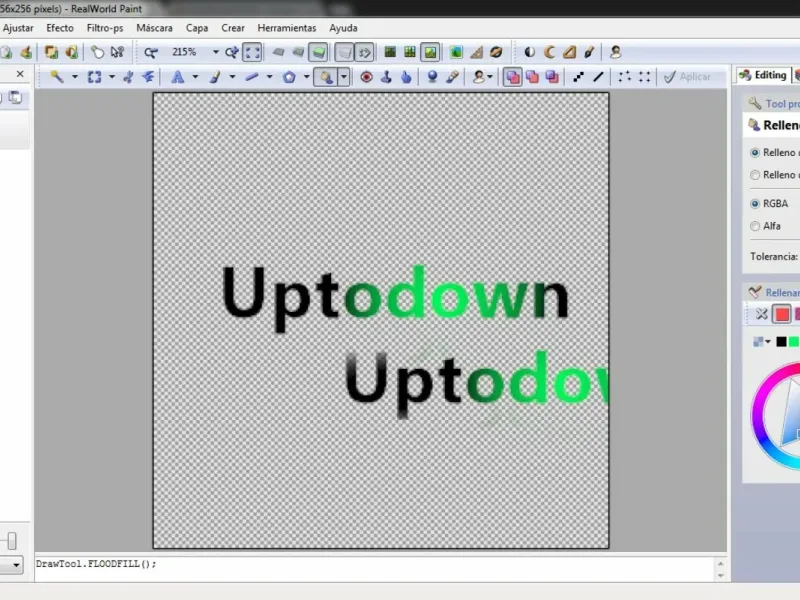The height and width of the screenshot is (600, 800).
Task: Click the triangular ruler icon
Action: [x=569, y=52]
